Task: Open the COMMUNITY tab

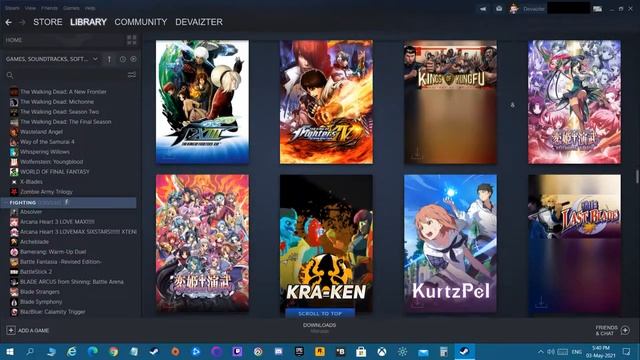Action: 141,22
